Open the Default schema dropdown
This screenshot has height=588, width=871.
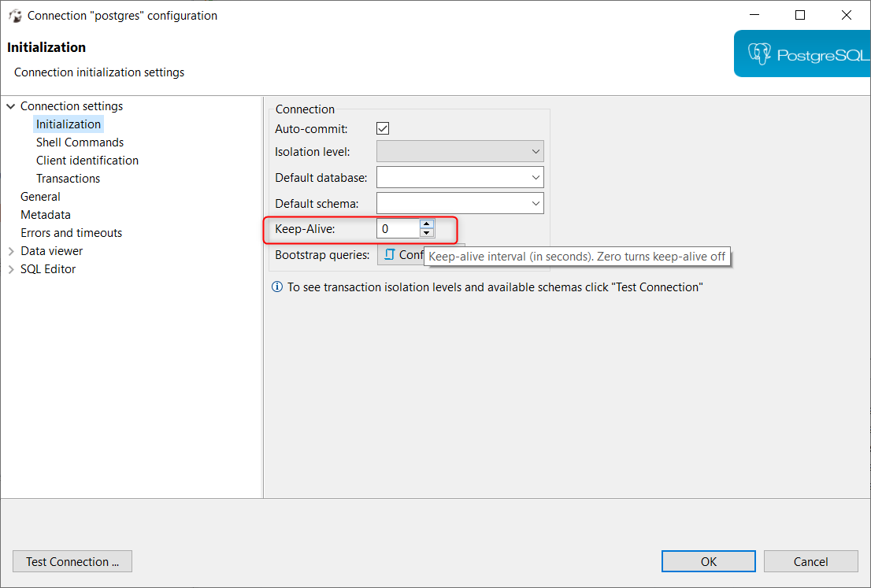coord(460,203)
